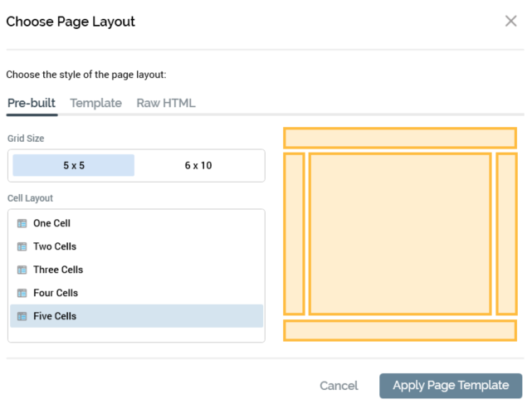Click the Three Cells layout icon
532x409 pixels.
[22, 270]
